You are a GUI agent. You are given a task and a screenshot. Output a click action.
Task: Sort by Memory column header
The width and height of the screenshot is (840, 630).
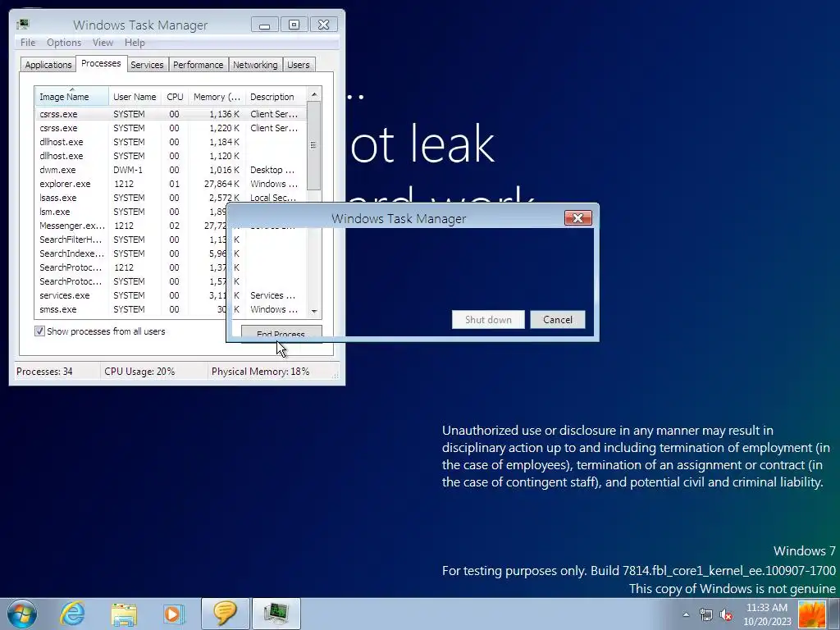tap(217, 97)
